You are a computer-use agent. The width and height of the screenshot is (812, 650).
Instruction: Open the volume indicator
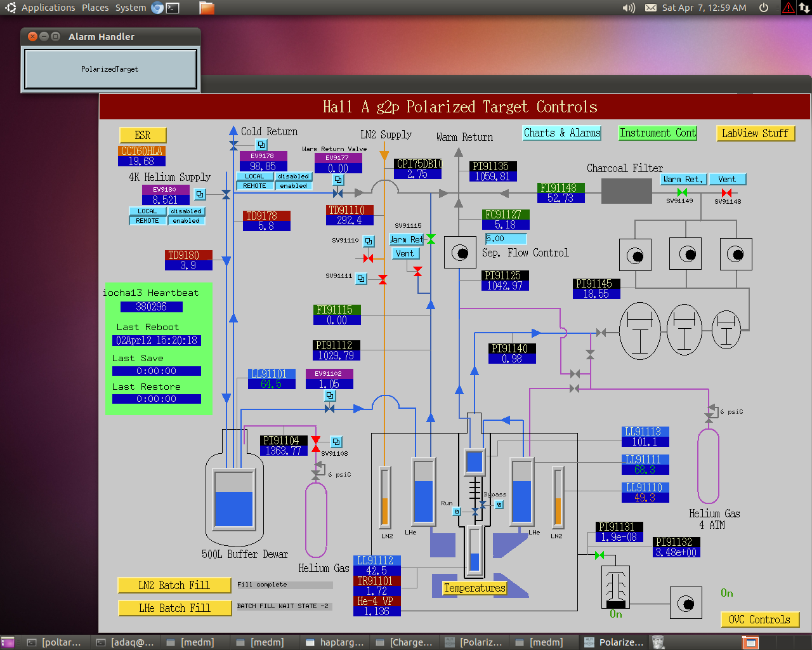(629, 8)
